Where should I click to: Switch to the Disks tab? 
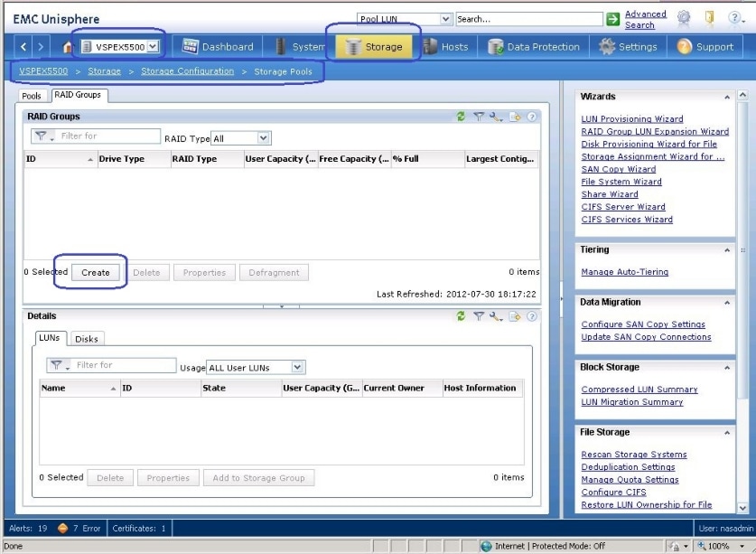tap(87, 339)
